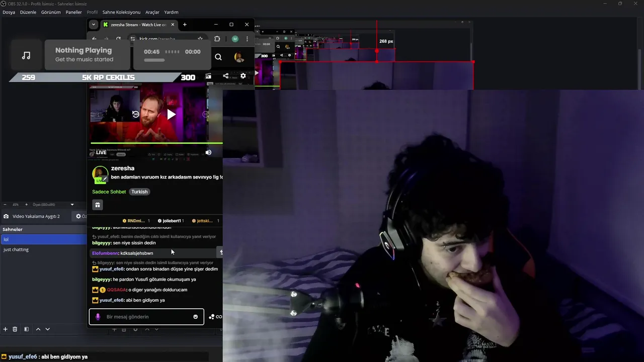Viewport: 644px width, 362px height.
Task: Open the Sahne Koleksiyonu menu
Action: click(x=121, y=12)
